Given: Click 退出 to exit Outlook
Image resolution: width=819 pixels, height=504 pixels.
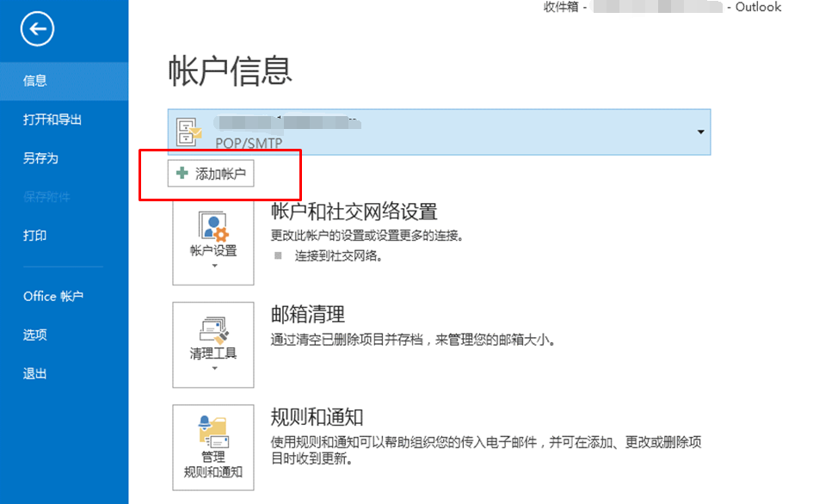Looking at the screenshot, I should pyautogui.click(x=35, y=373).
